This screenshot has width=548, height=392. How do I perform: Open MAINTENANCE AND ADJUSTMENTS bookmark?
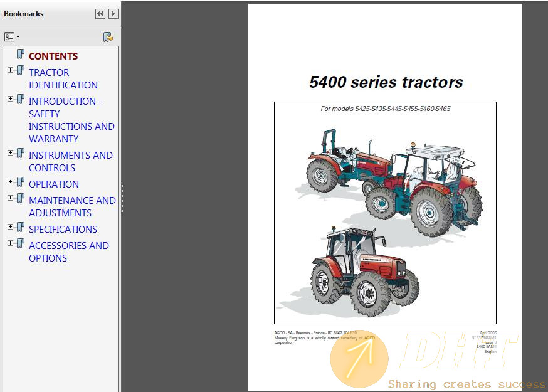pyautogui.click(x=72, y=207)
